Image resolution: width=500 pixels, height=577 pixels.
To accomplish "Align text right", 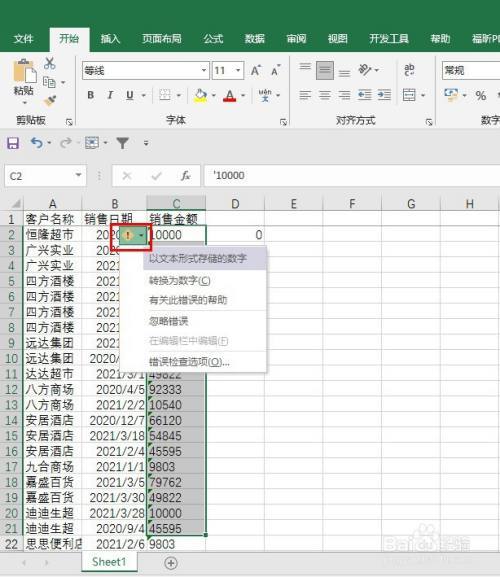I will point(344,95).
